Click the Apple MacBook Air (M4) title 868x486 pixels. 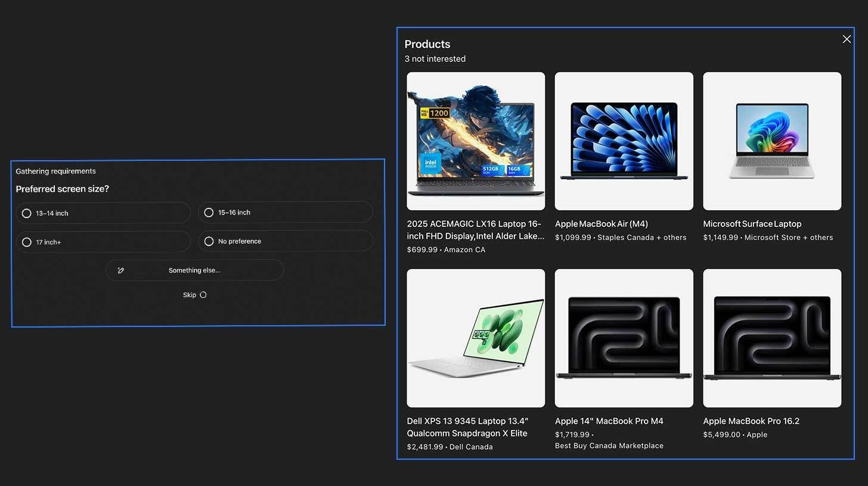602,224
